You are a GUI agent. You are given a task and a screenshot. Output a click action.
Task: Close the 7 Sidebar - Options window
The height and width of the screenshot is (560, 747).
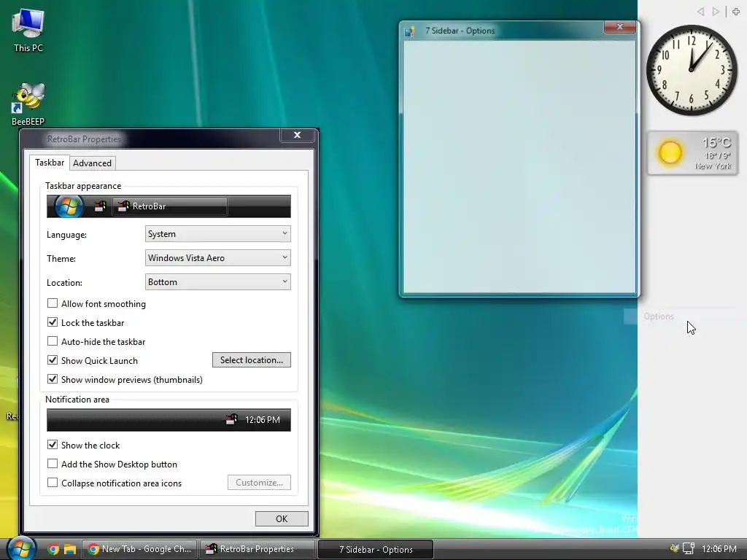click(x=620, y=27)
